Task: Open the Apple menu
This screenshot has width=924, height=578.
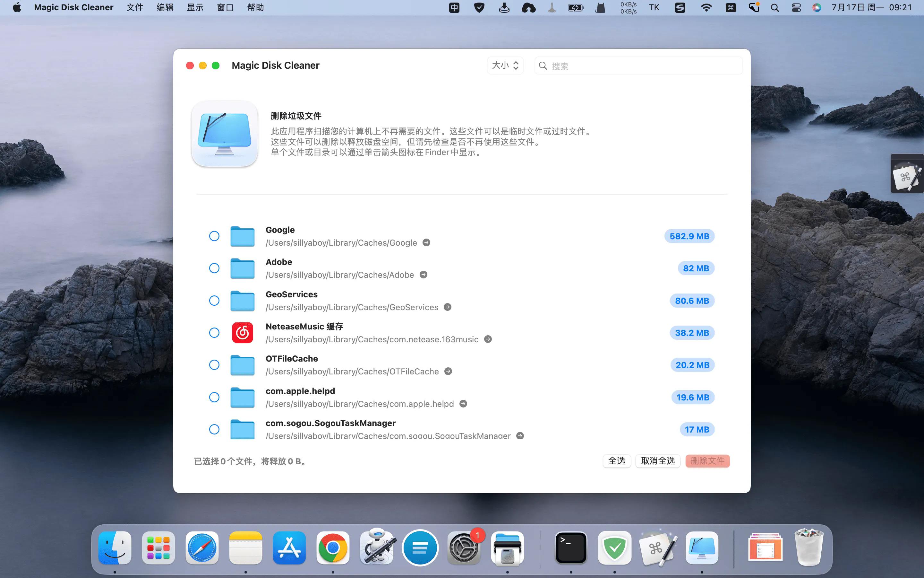Action: (17, 8)
